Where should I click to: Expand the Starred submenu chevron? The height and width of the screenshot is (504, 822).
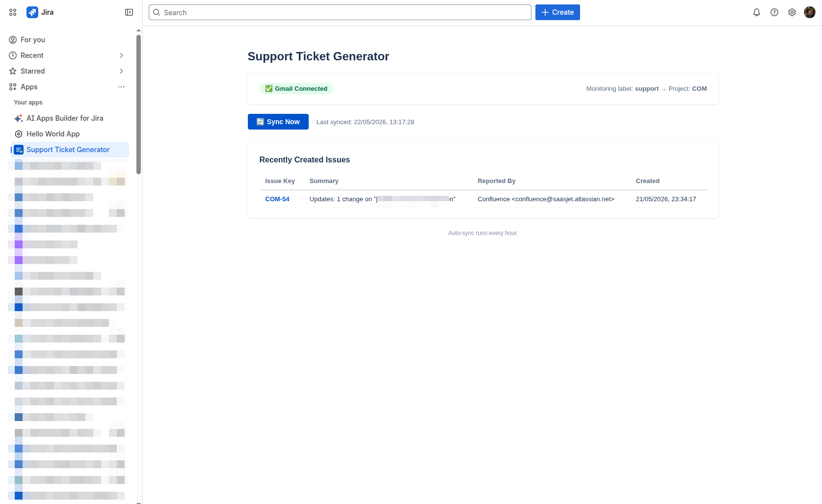click(x=121, y=71)
